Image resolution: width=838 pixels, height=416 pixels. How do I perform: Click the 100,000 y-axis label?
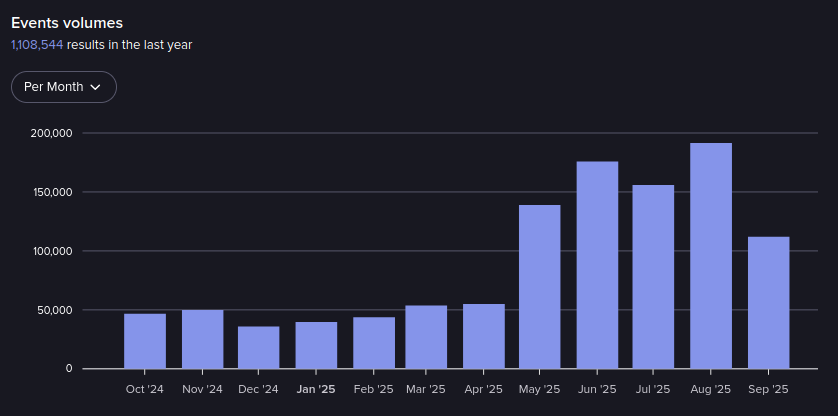tap(51, 251)
